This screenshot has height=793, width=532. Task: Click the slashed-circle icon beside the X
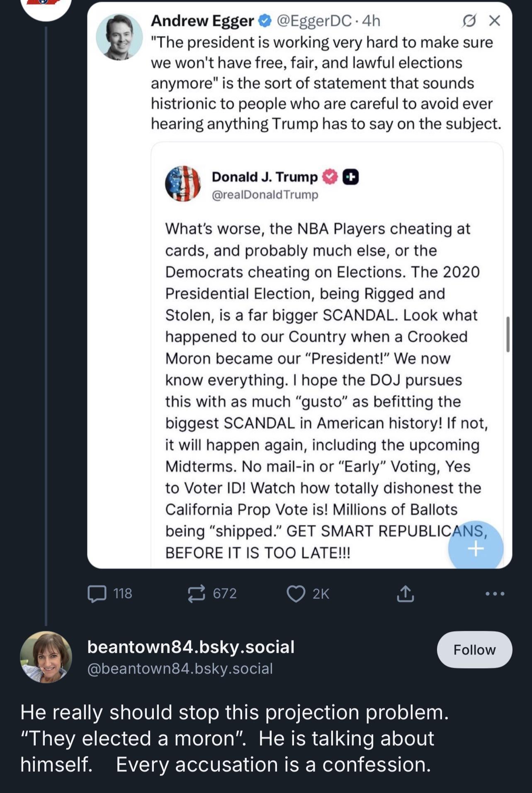click(469, 20)
